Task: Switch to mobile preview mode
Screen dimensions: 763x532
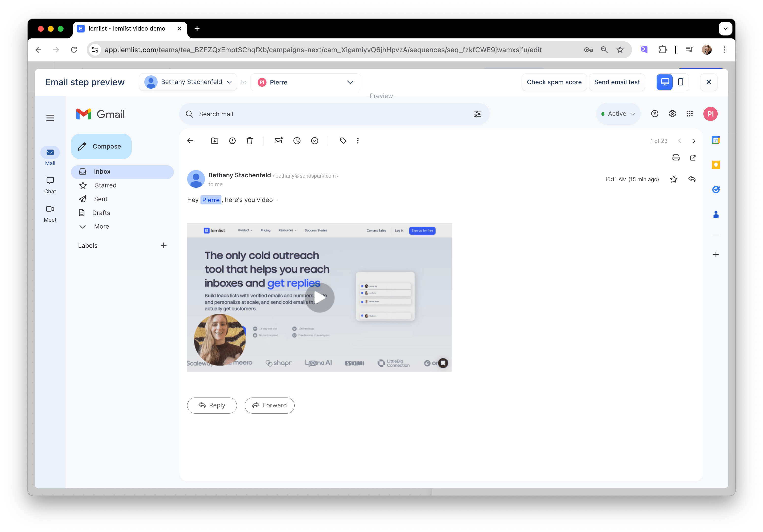Action: coord(680,82)
